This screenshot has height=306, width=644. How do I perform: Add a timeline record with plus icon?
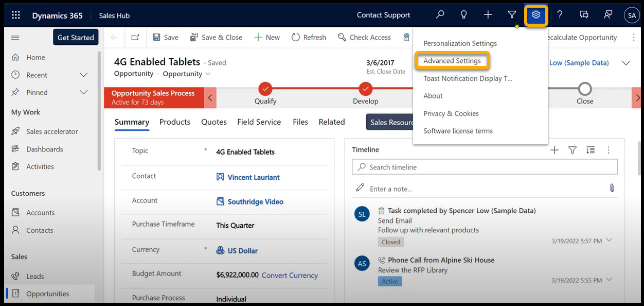554,150
